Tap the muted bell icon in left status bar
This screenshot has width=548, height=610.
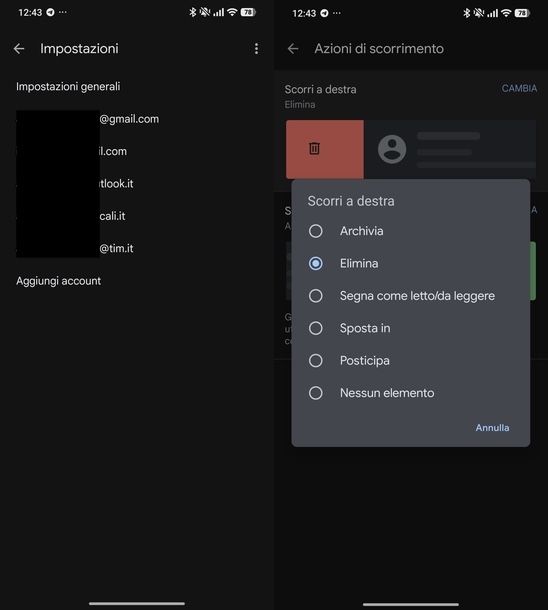(x=204, y=12)
